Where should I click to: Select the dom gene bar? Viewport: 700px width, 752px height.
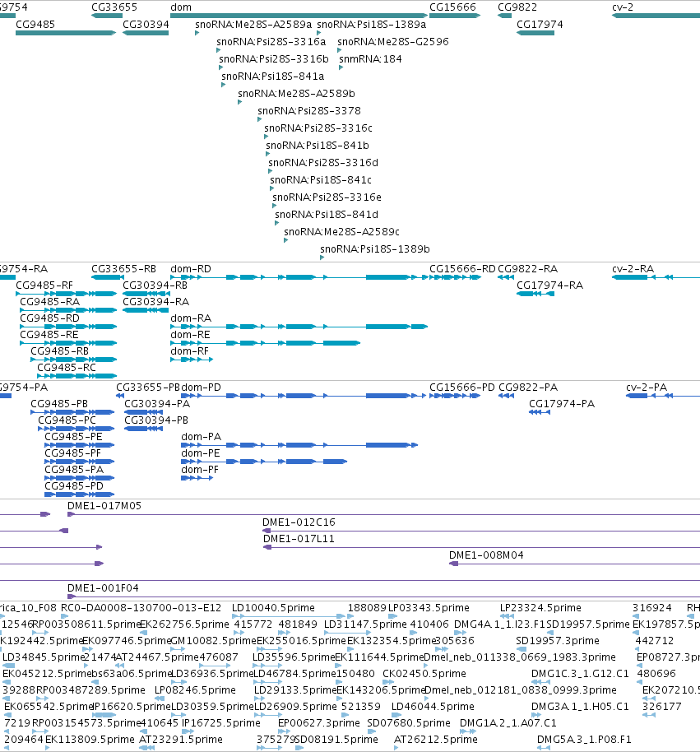pyautogui.click(x=299, y=16)
